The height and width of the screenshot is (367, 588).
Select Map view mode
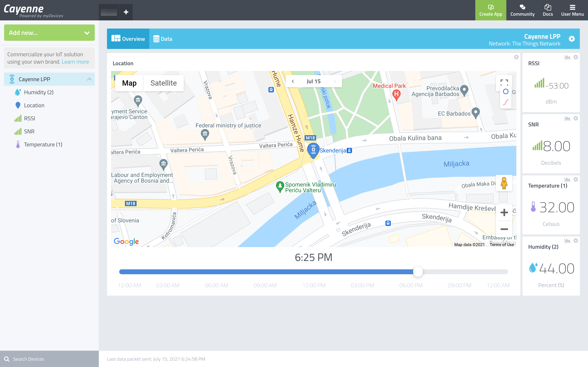pos(129,83)
